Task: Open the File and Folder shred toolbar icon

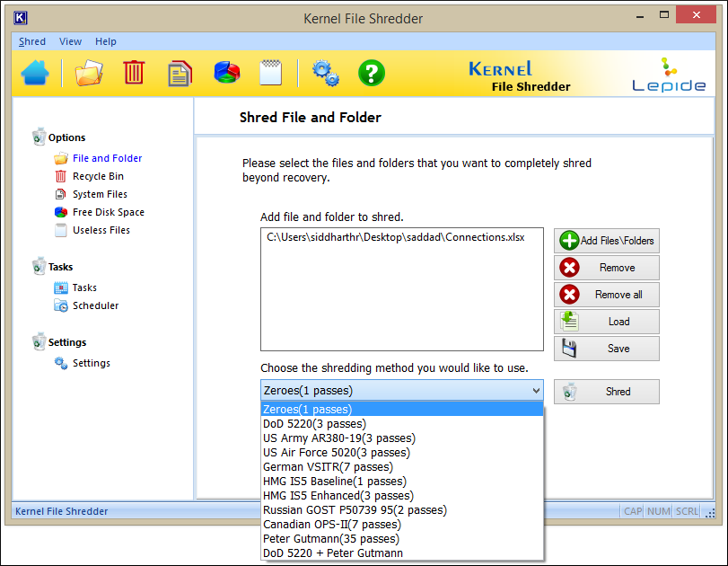Action: pyautogui.click(x=89, y=73)
